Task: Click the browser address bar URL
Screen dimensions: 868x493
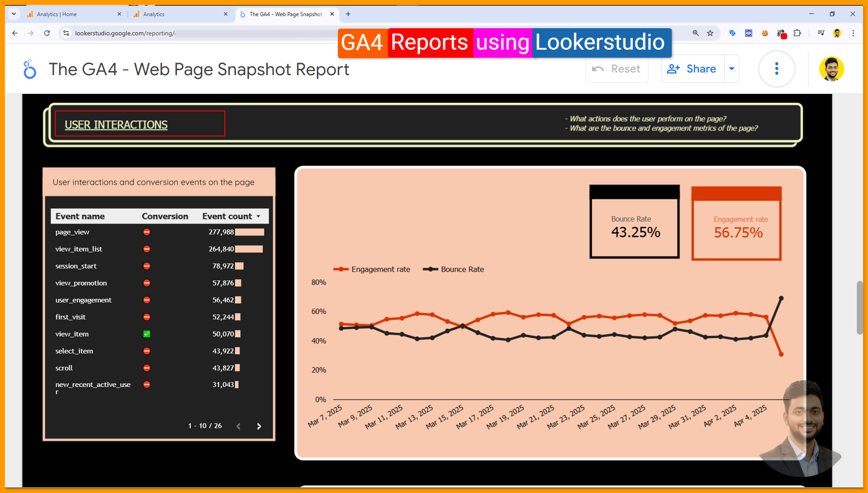Action: [x=125, y=33]
